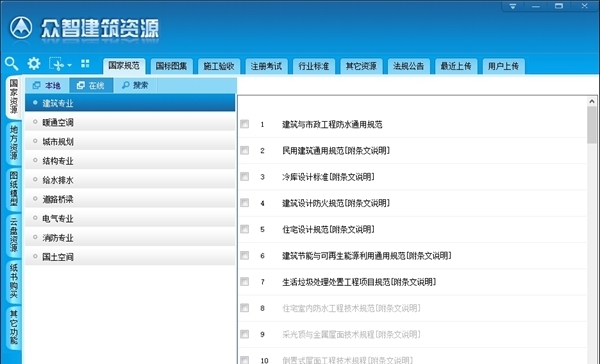
Task: Check the box for 生活垃圾处理处置工程项目规范
Action: point(245,282)
